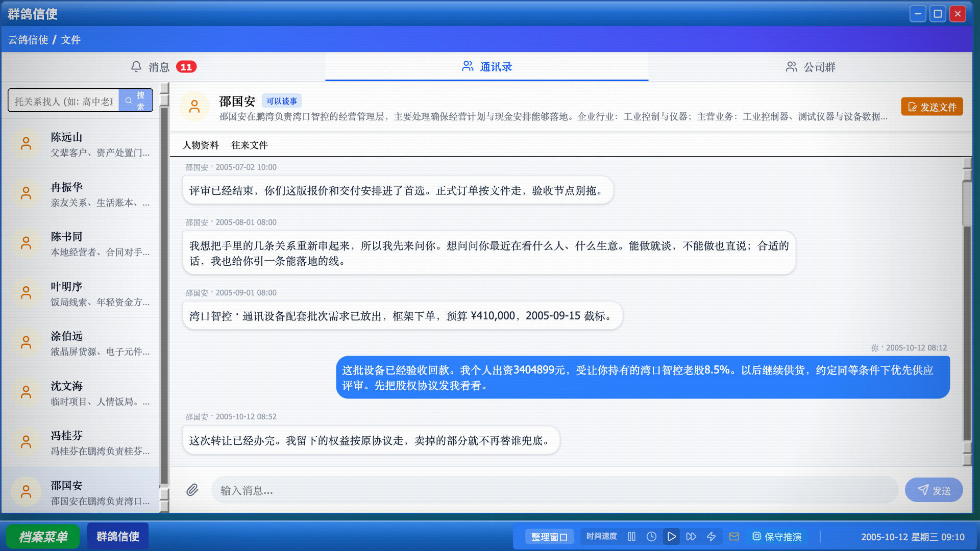980x551 pixels.
Task: Click the unread count badge 11
Action: coord(186,67)
